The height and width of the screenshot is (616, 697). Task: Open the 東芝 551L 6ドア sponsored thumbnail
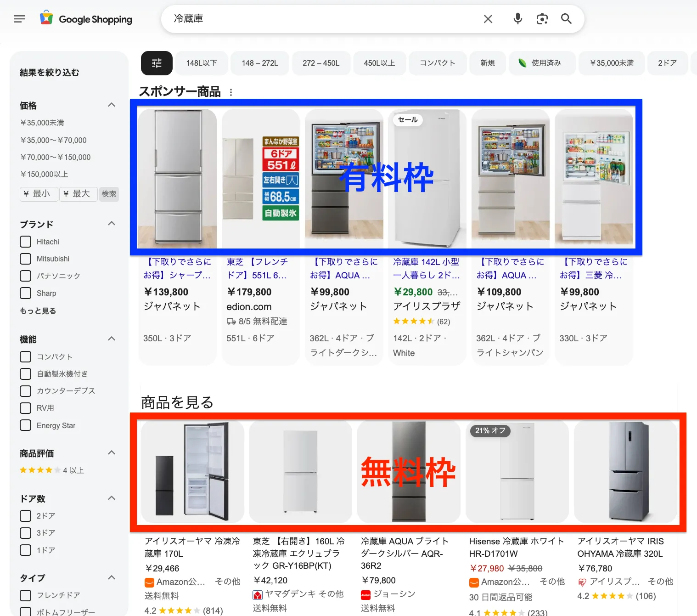261,178
